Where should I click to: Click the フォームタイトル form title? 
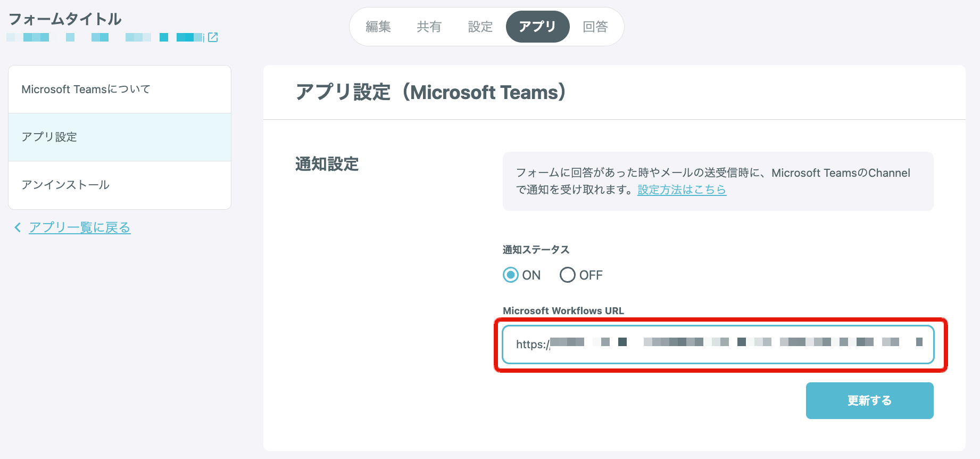[x=65, y=19]
